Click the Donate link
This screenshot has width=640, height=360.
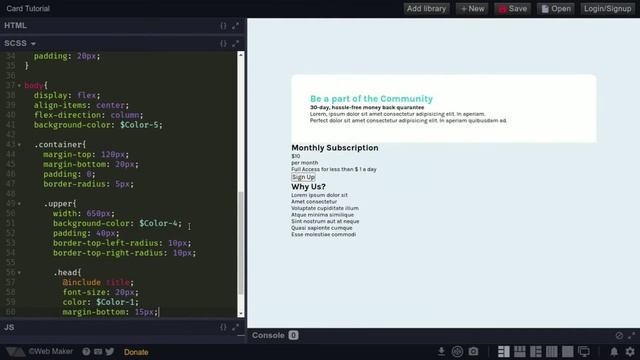point(136,352)
